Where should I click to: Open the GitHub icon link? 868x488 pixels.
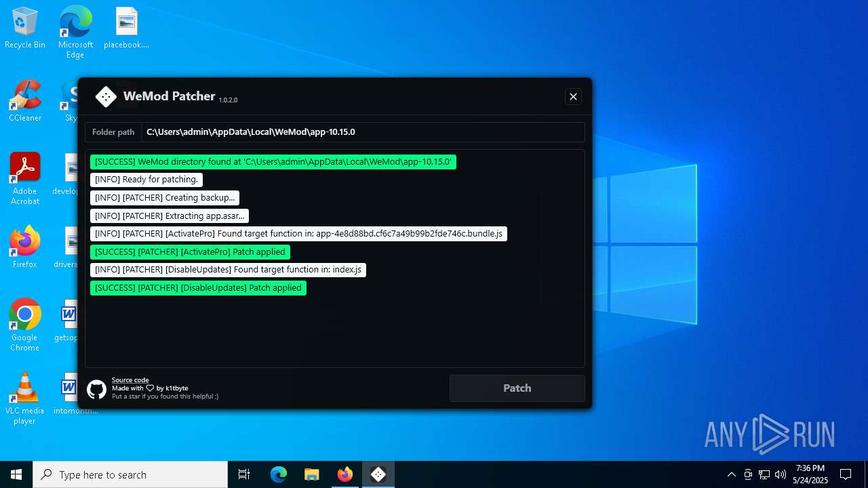96,389
